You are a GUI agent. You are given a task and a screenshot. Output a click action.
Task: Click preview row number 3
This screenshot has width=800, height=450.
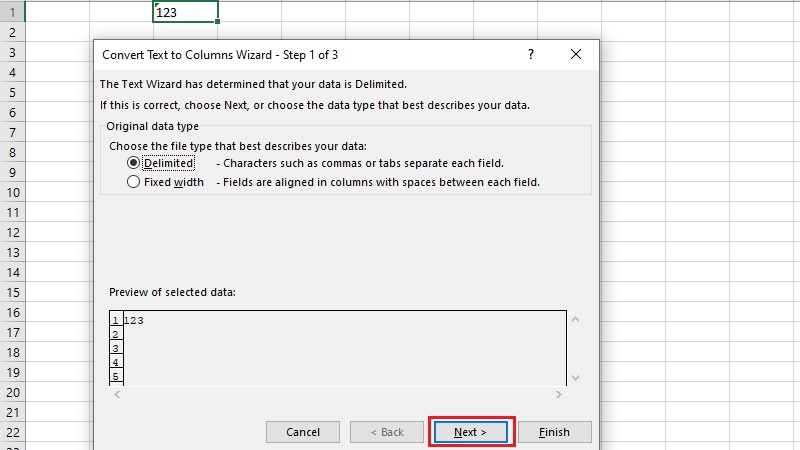(x=116, y=348)
